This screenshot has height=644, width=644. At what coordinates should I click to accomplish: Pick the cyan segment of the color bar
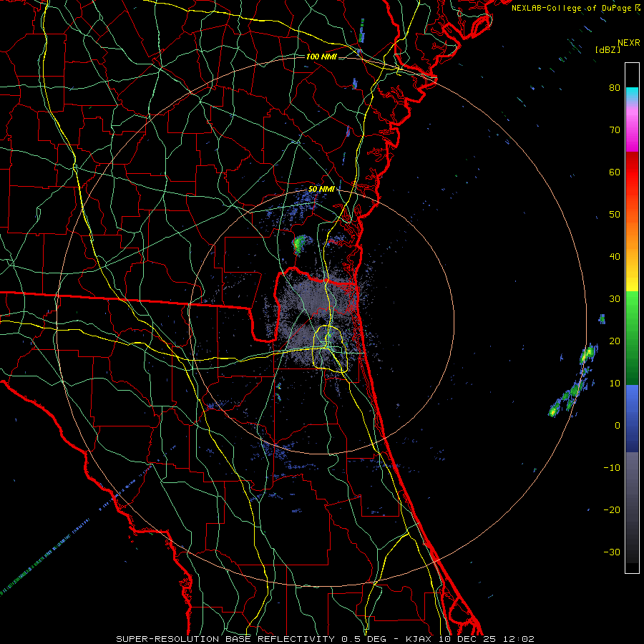[632, 94]
